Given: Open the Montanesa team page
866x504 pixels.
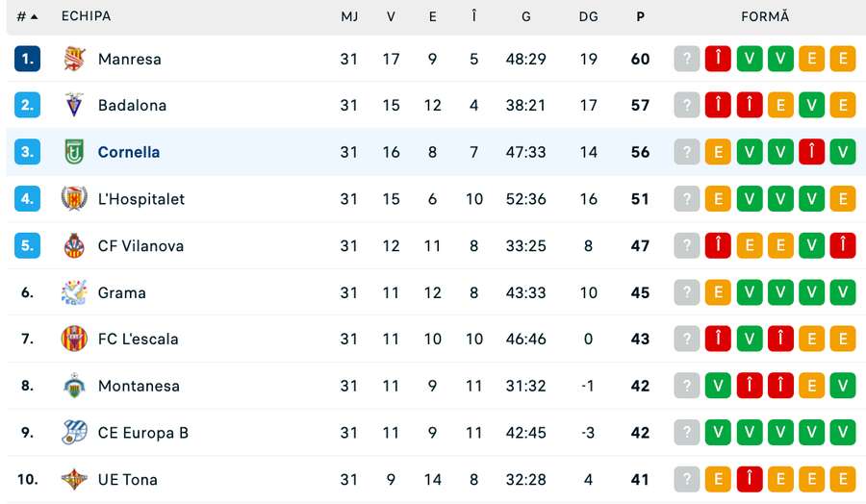Looking at the screenshot, I should 139,386.
